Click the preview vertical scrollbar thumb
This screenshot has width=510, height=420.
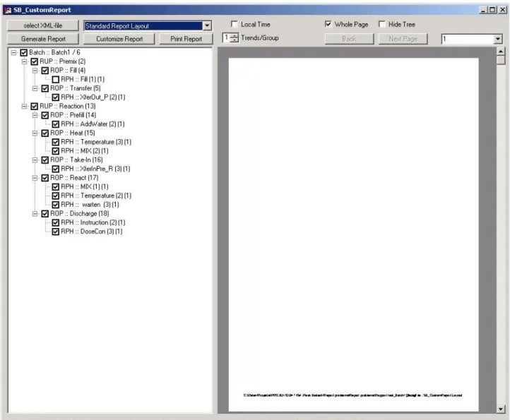point(501,60)
